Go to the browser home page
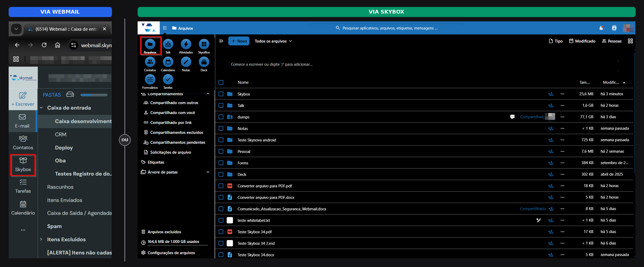This screenshot has height=267, width=644. 58,45
